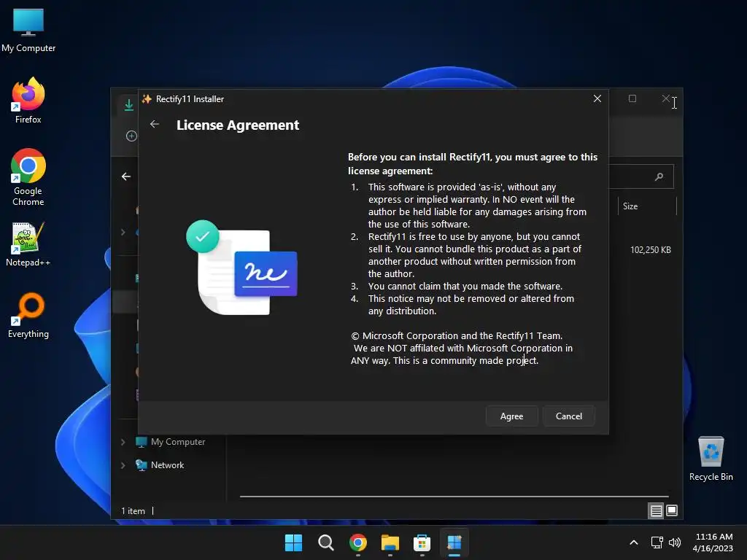The width and height of the screenshot is (747, 560).
Task: Click the Agree button
Action: click(x=511, y=416)
